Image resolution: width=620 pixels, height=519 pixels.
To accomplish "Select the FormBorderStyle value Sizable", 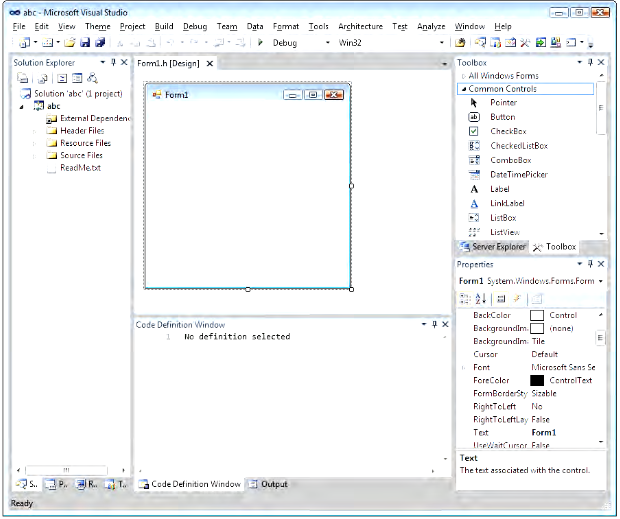I will [x=544, y=393].
